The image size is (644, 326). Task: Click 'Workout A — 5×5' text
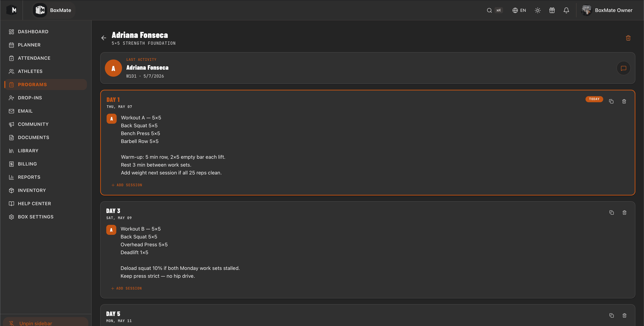tap(141, 118)
